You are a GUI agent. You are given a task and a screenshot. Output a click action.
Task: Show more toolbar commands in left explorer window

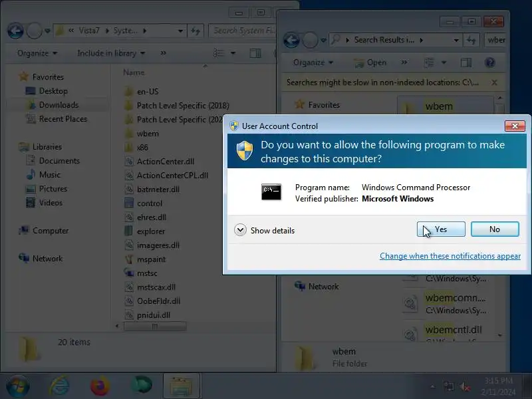coord(163,53)
